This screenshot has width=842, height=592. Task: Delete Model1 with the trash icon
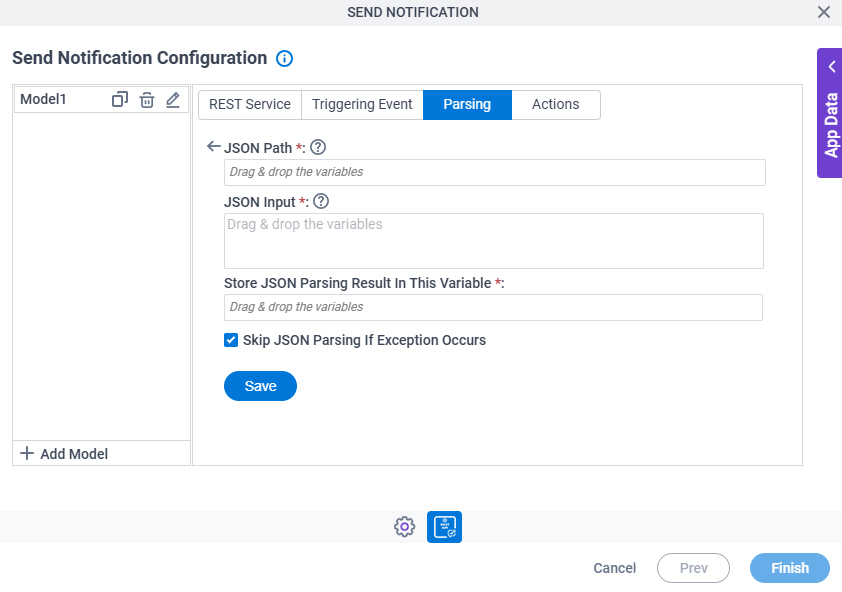point(147,100)
